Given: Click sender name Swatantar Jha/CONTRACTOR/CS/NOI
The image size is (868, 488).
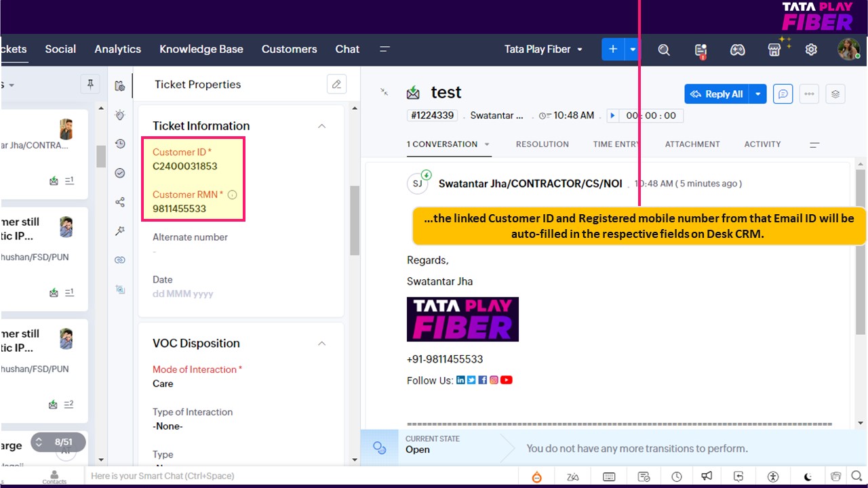Looking at the screenshot, I should click(530, 184).
